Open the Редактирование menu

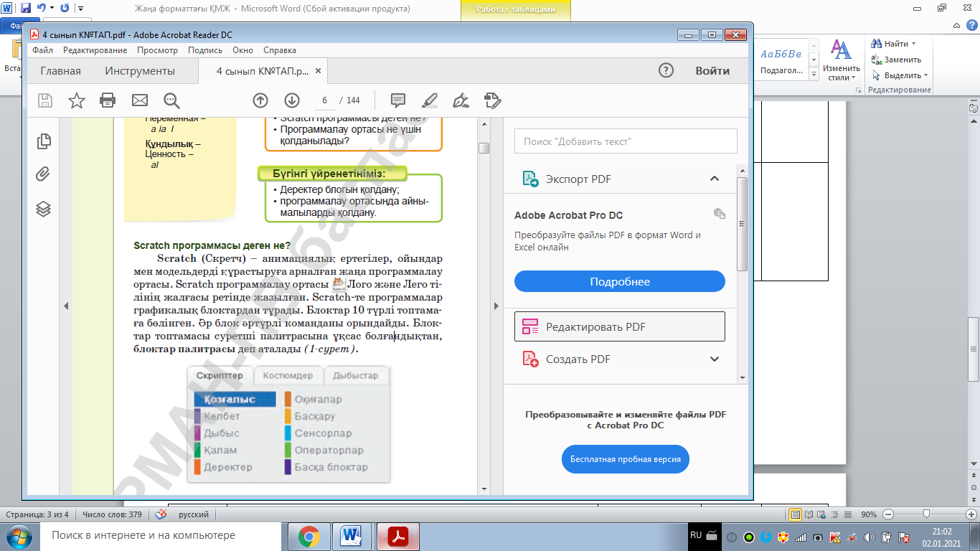click(x=95, y=50)
